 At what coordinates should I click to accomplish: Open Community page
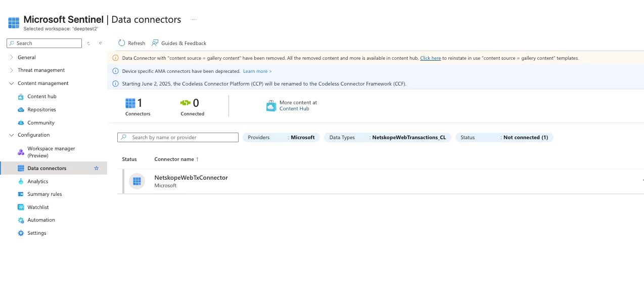click(x=41, y=123)
